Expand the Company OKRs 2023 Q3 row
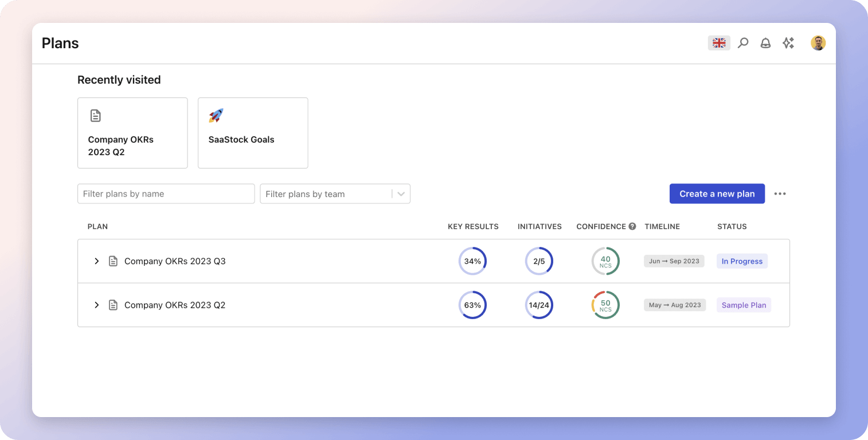This screenshot has height=440, width=868. 97,261
